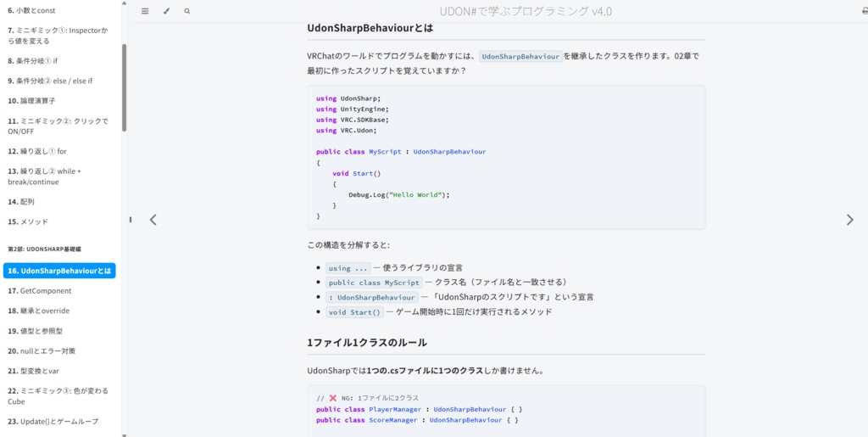Open chapter 19 値型と参照型
The image size is (868, 437).
coord(35,331)
